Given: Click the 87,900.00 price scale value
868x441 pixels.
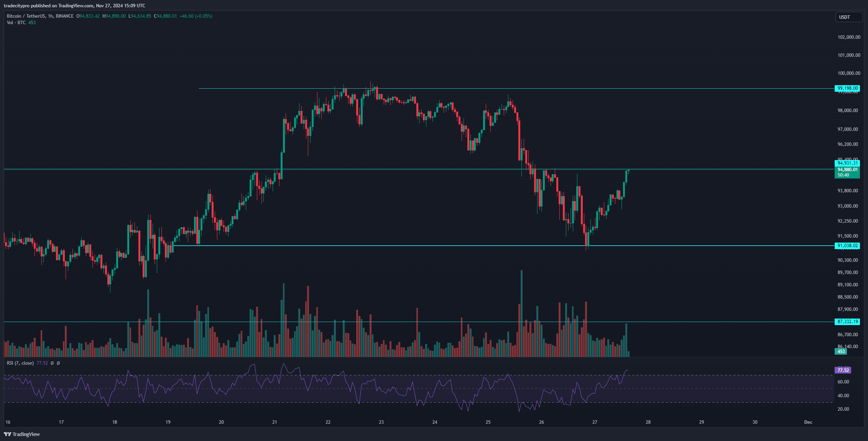Looking at the screenshot, I should click(848, 309).
